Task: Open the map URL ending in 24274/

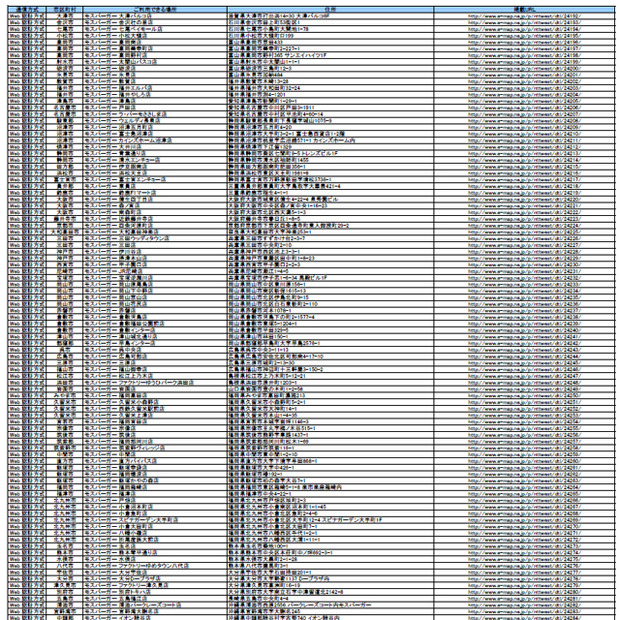Action: point(524,552)
